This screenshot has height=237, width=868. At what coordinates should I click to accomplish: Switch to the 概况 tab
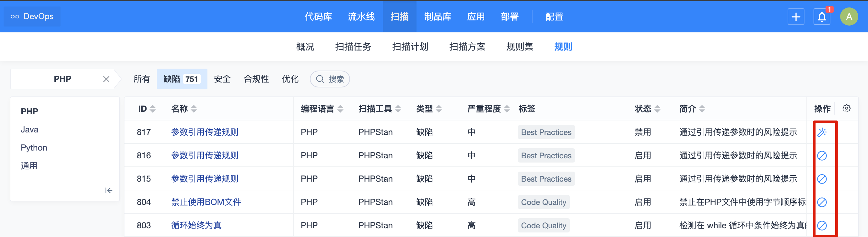pos(305,46)
